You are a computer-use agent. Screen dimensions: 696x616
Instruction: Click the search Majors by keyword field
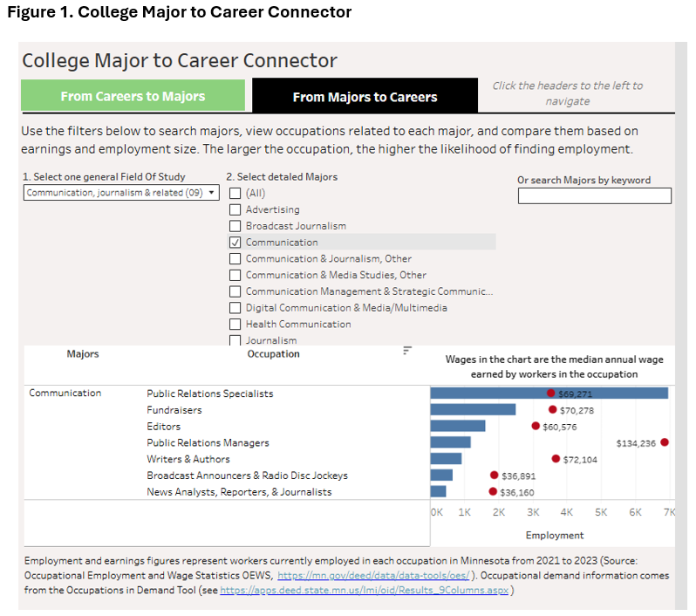(x=594, y=196)
